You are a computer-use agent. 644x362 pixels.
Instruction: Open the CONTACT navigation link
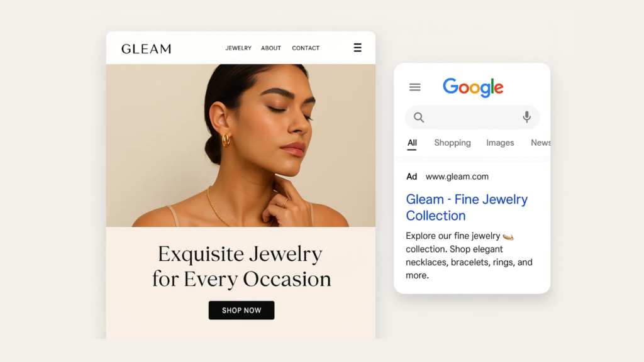(x=306, y=48)
